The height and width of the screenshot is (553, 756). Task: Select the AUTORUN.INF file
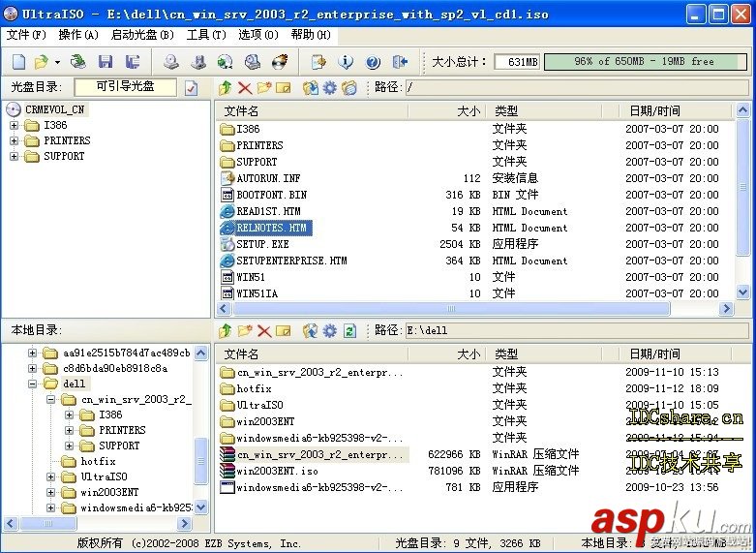pyautogui.click(x=268, y=178)
